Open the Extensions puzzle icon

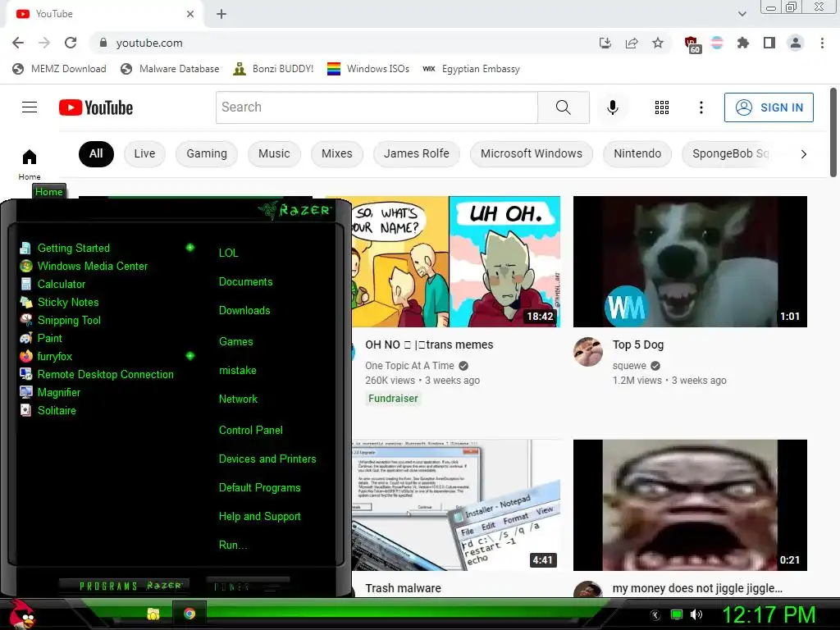coord(743,43)
